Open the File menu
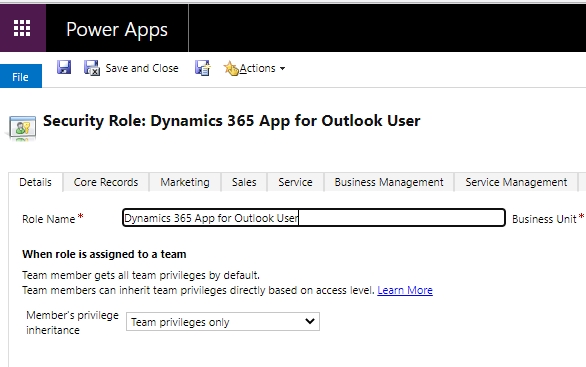The image size is (586, 367). [x=21, y=76]
